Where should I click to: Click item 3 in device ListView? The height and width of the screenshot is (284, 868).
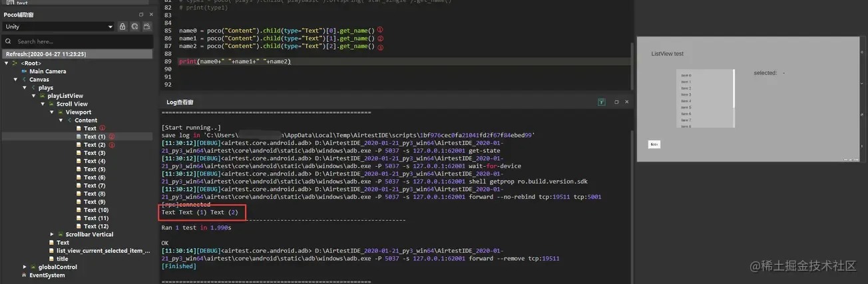686,94
